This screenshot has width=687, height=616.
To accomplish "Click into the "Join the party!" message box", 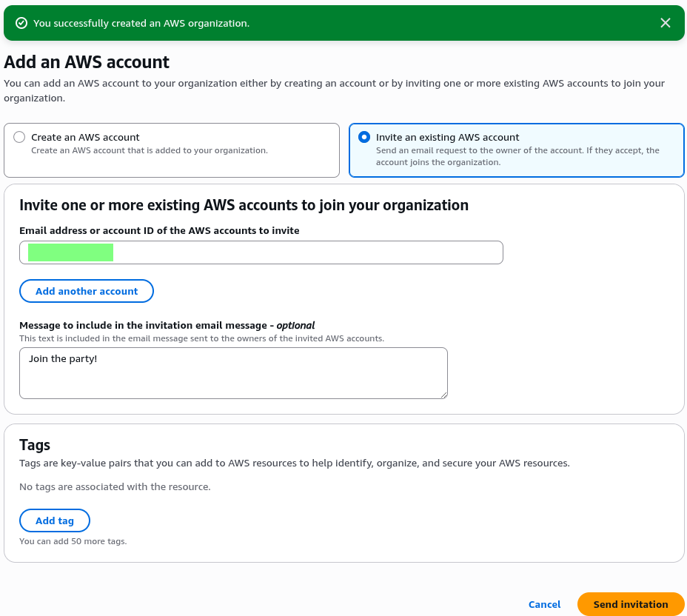I will pos(233,372).
